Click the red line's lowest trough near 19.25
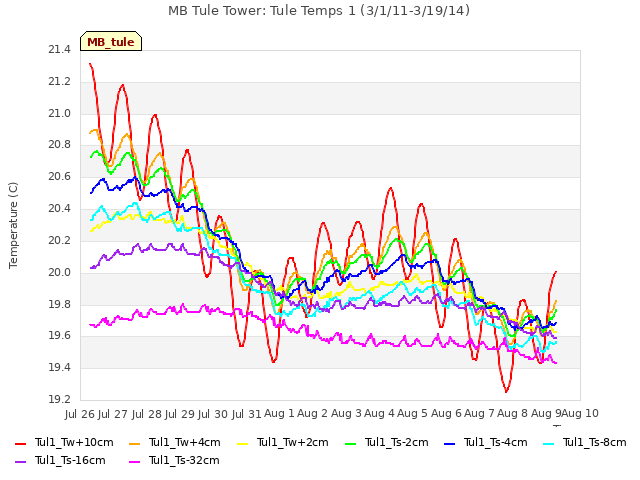This screenshot has height=480, width=640. tap(506, 391)
